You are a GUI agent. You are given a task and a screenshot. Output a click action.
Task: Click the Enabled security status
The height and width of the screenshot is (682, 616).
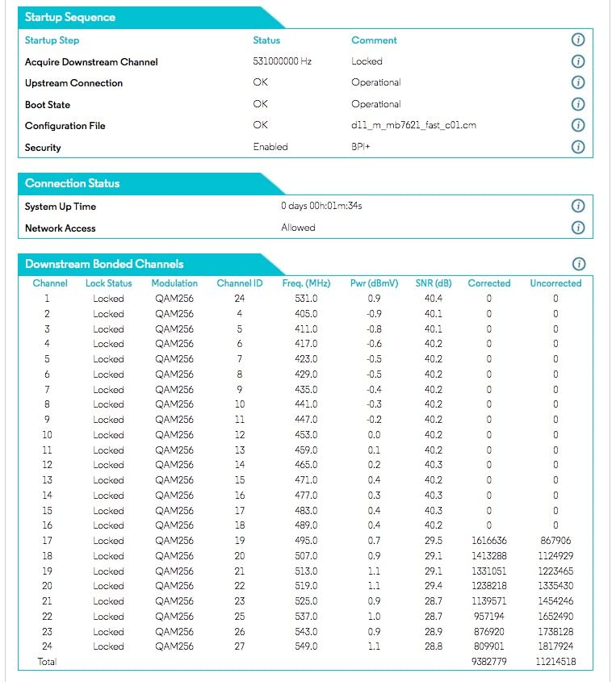(x=270, y=147)
